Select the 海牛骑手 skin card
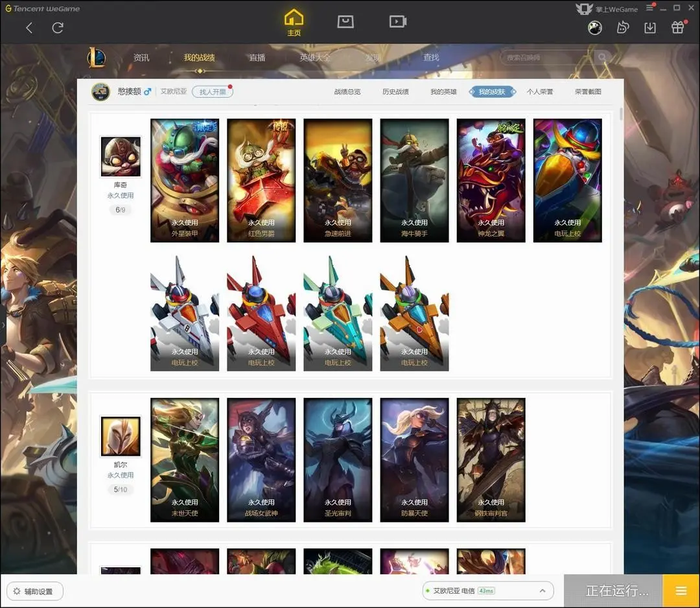Image resolution: width=700 pixels, height=608 pixels. pos(414,180)
